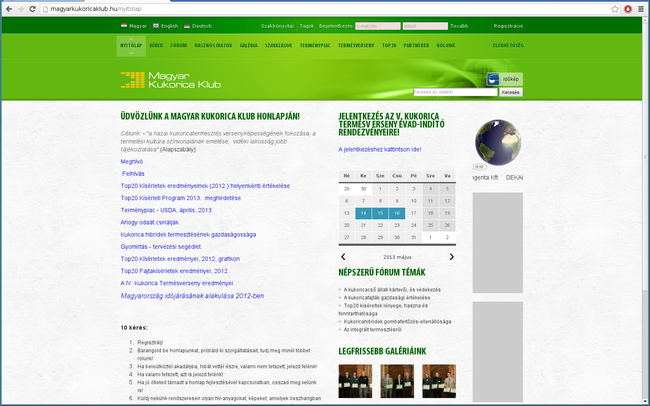Select calendar day 22
Screen dimensions: 650x406
coord(380,225)
